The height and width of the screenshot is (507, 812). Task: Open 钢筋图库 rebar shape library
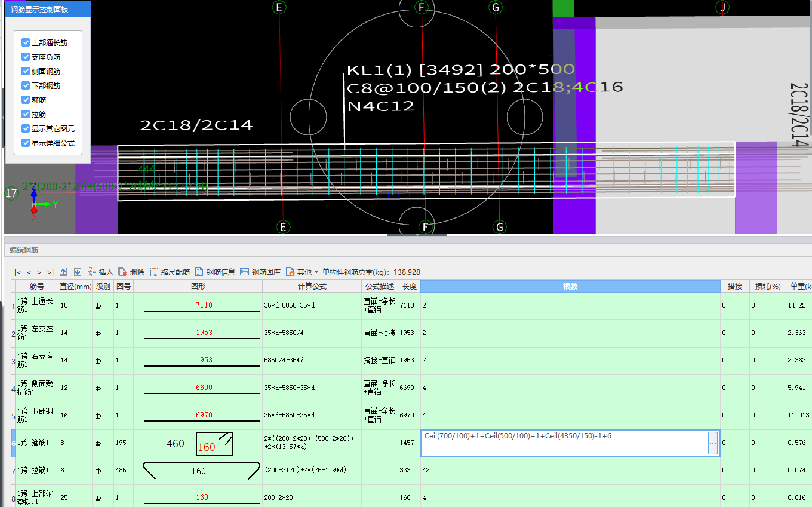[260, 272]
